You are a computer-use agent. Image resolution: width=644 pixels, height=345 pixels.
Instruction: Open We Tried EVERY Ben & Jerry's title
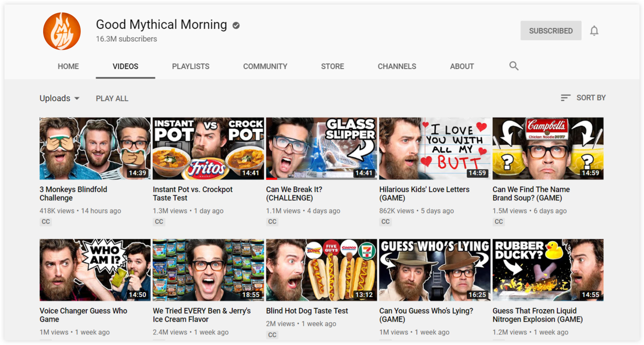click(202, 315)
